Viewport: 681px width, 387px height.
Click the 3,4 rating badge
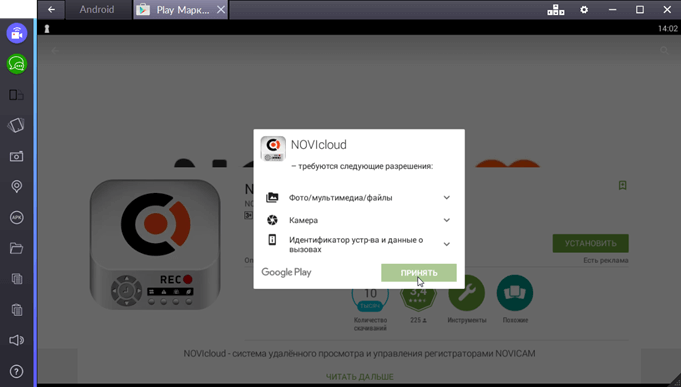pyautogui.click(x=418, y=295)
